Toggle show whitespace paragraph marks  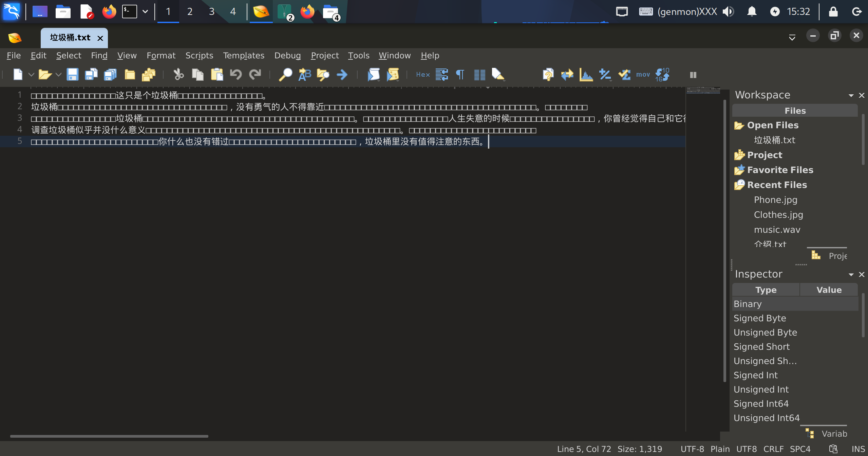pyautogui.click(x=460, y=75)
